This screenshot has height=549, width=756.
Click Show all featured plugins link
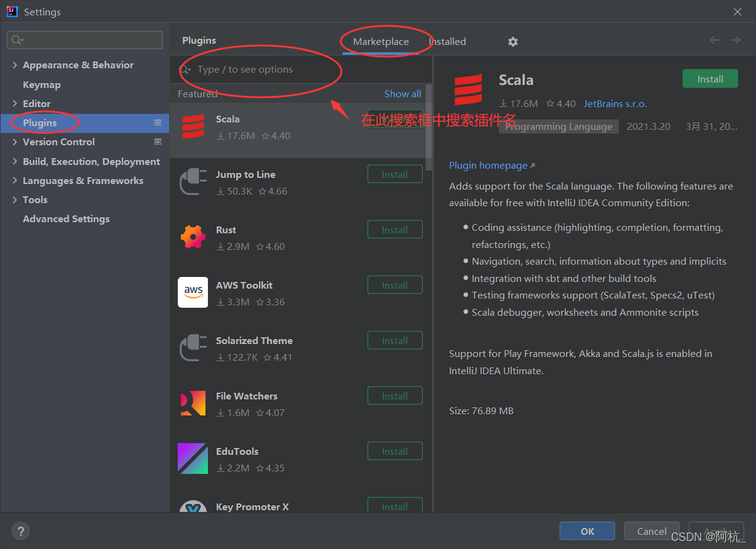tap(403, 94)
